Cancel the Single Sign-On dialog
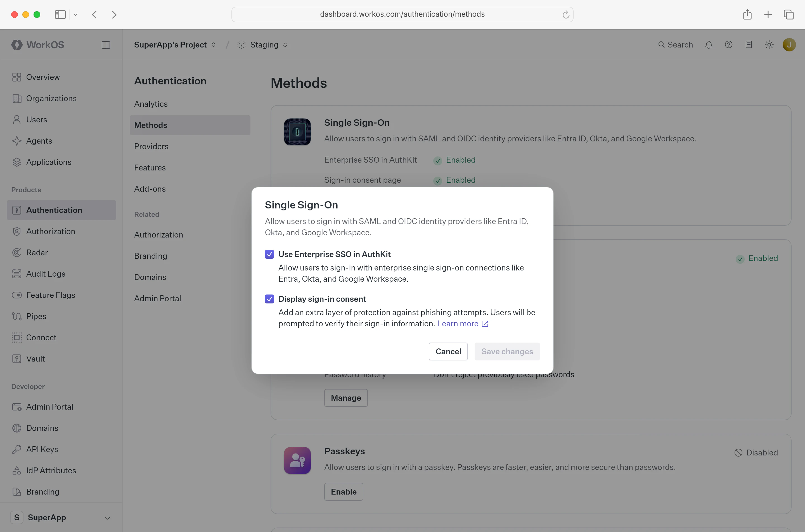Screen dimensions: 805x532 [x=448, y=351]
